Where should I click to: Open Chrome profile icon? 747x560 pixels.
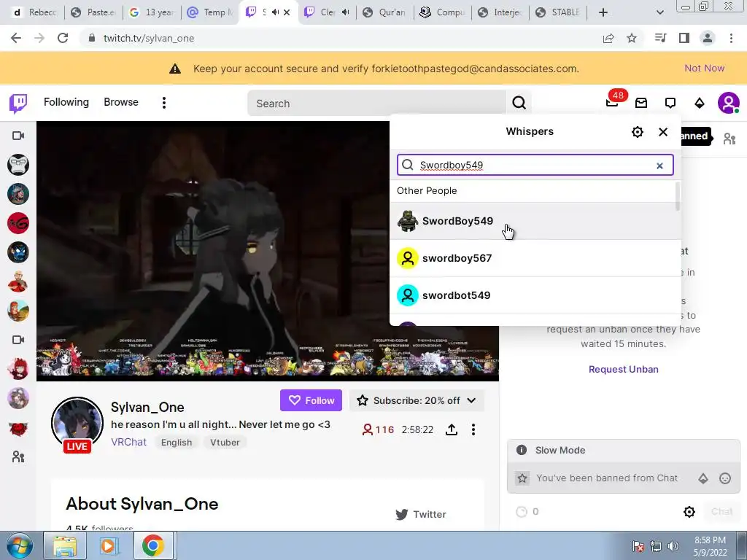(x=708, y=38)
